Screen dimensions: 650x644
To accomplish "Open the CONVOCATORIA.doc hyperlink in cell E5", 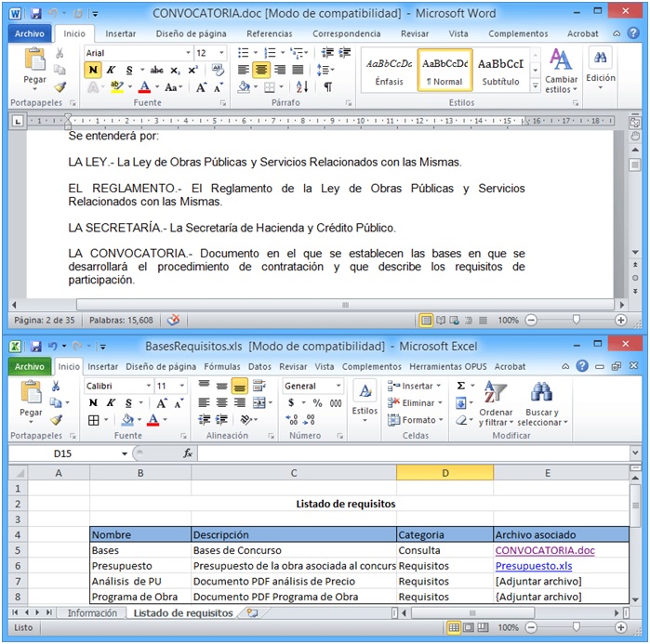I will tap(544, 550).
